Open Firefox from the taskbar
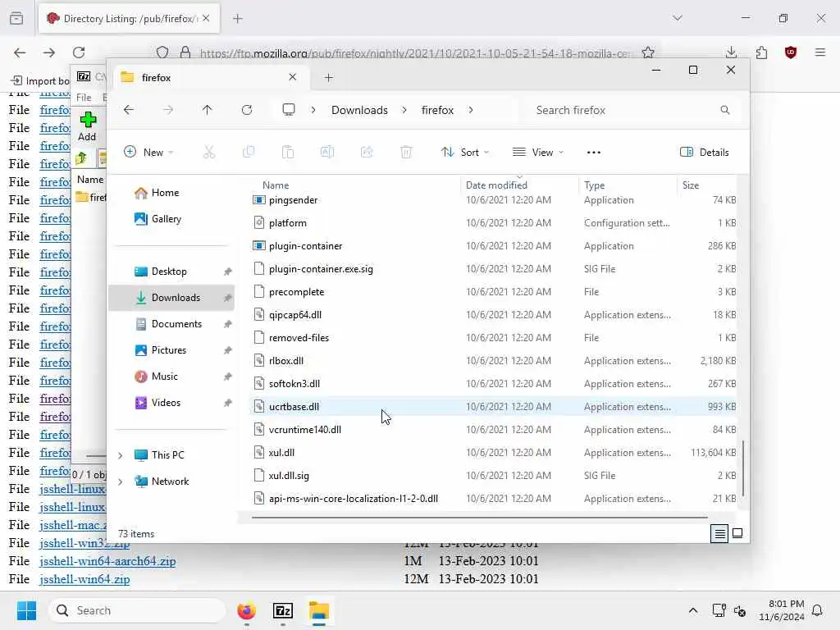This screenshot has height=630, width=840. pyautogui.click(x=246, y=610)
